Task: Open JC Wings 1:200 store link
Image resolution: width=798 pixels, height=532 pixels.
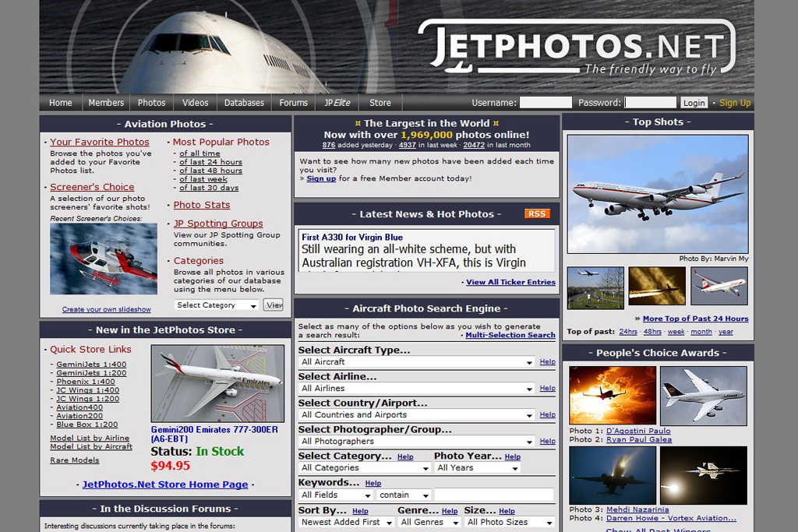Action: (x=87, y=399)
